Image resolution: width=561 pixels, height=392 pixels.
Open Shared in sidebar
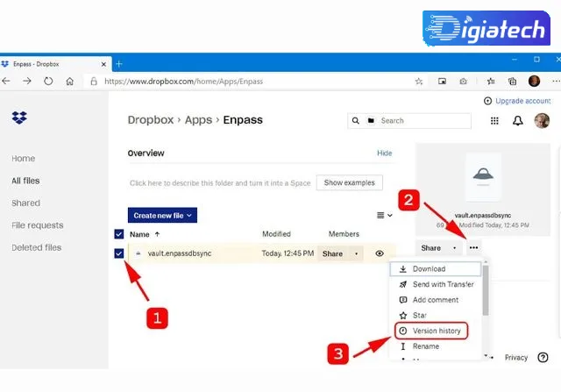point(25,203)
